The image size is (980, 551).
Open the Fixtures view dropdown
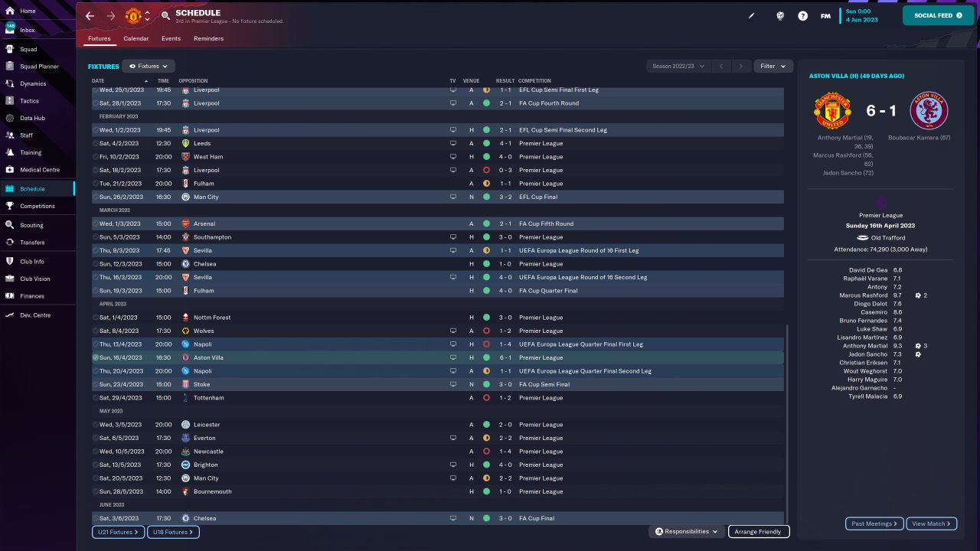[x=149, y=67]
